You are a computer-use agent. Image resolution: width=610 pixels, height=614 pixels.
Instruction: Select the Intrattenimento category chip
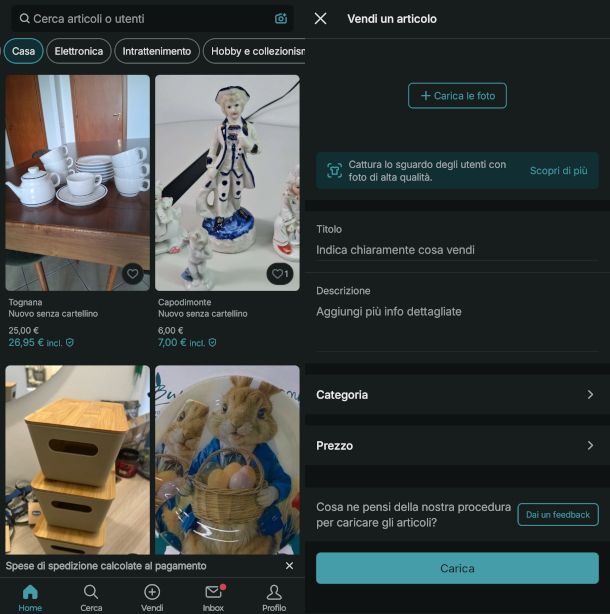(x=157, y=51)
